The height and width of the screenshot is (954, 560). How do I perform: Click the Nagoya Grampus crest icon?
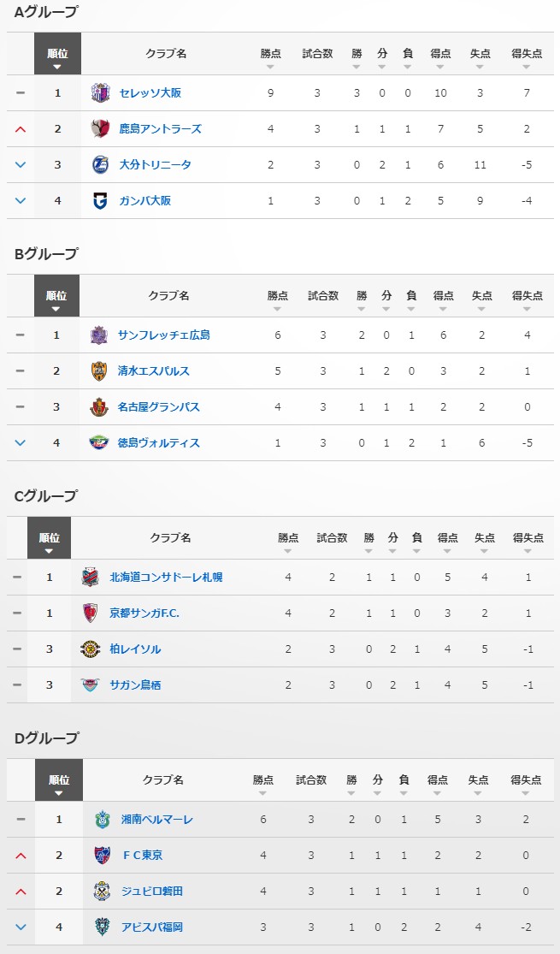click(99, 407)
